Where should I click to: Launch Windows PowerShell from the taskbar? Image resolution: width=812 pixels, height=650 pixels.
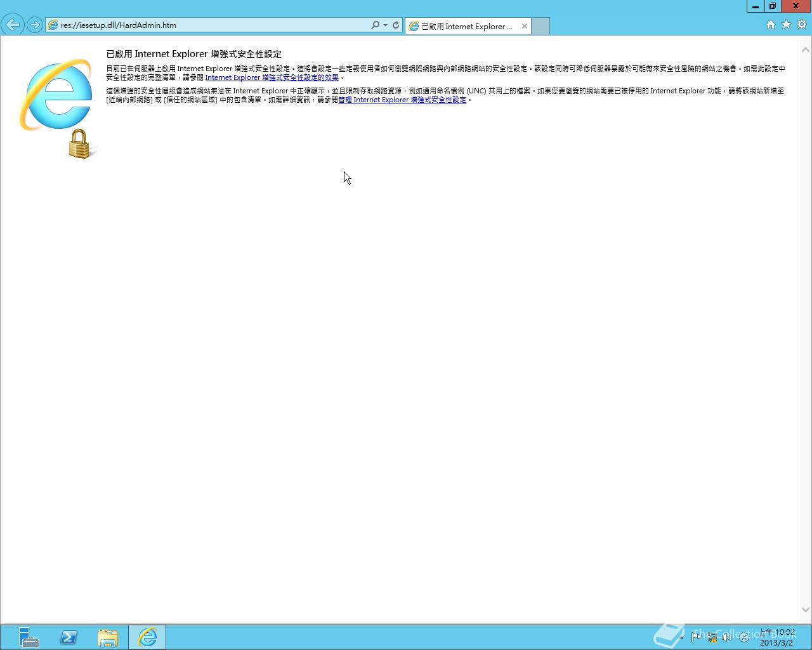coord(69,637)
